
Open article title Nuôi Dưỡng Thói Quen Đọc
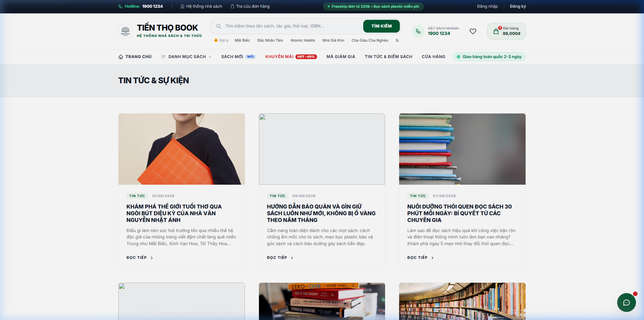click(x=460, y=213)
